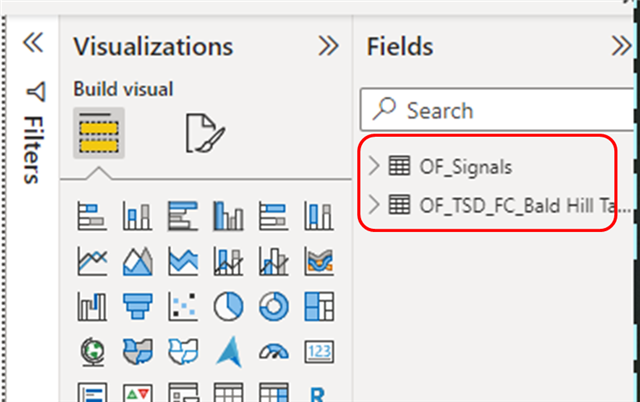Insert a Pie chart visual

tap(227, 305)
